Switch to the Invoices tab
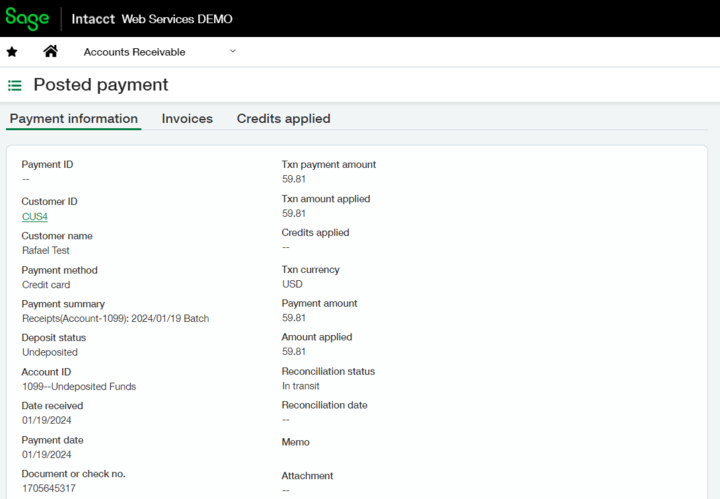 pyautogui.click(x=187, y=119)
